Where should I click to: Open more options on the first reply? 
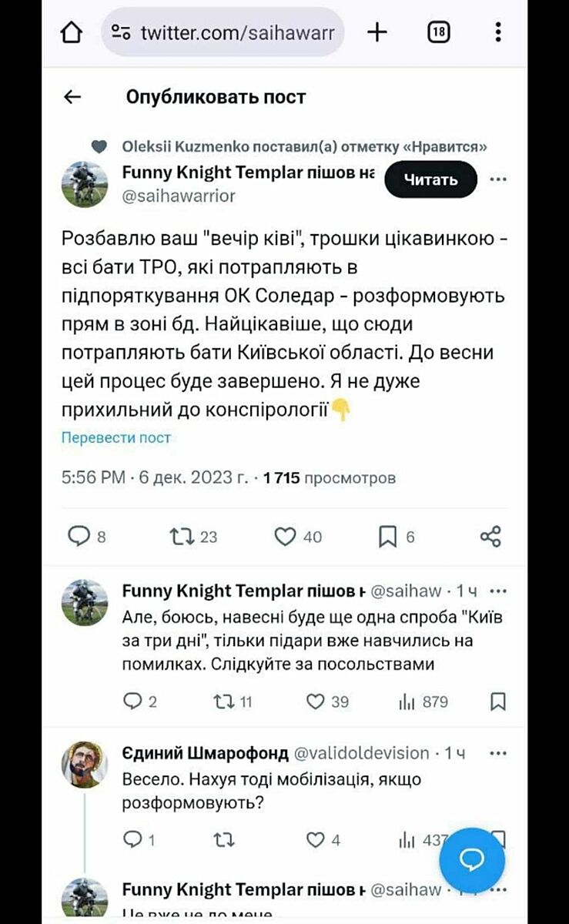click(498, 591)
